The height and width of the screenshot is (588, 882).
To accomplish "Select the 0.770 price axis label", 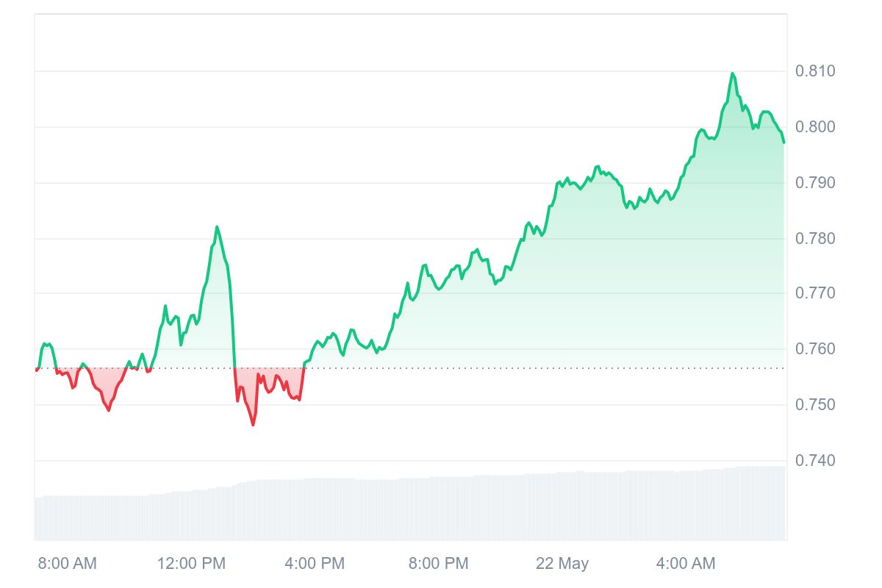I will point(816,293).
